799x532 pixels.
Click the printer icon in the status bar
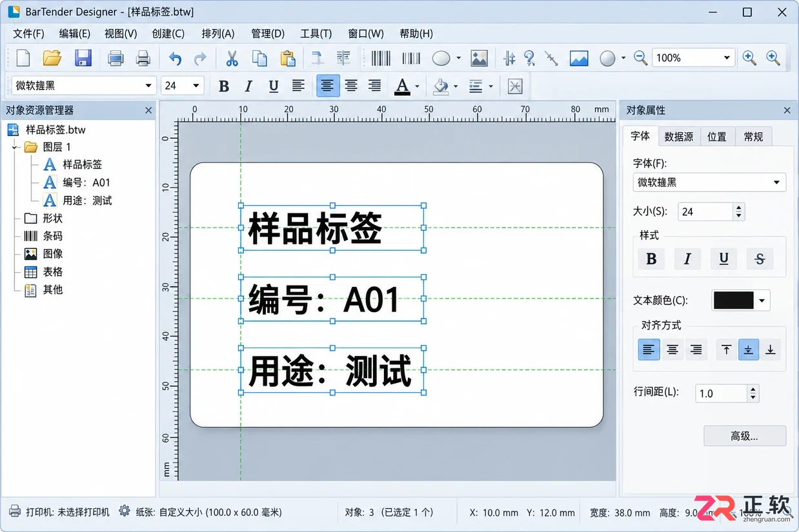(15, 512)
